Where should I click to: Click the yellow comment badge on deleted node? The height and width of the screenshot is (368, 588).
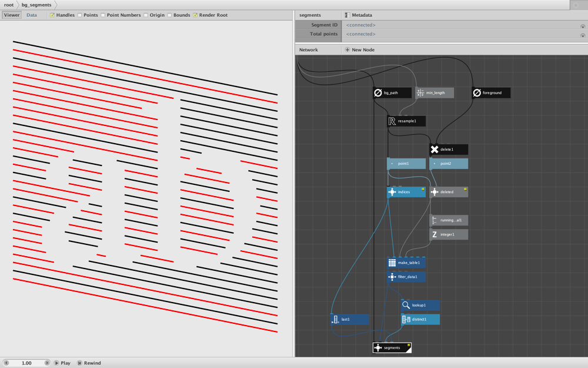point(465,189)
